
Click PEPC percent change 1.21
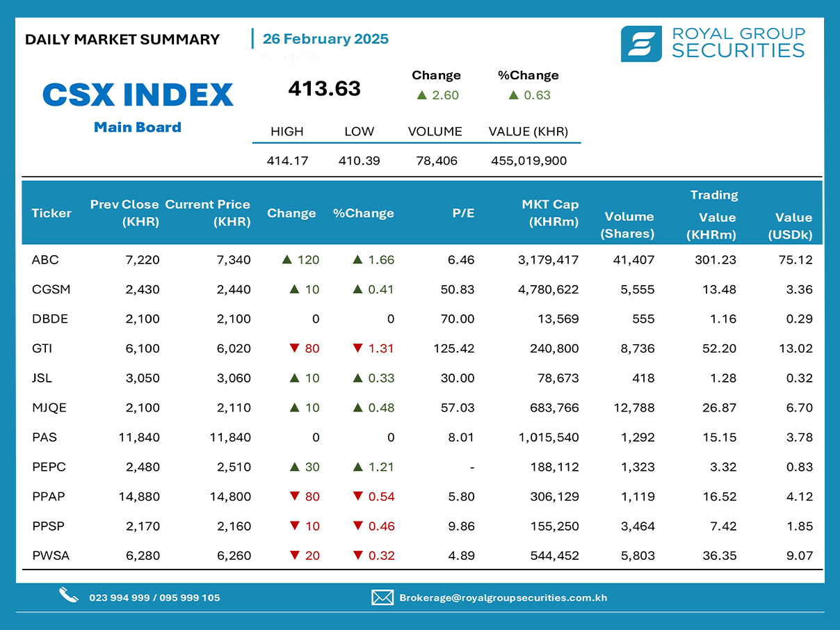pos(381,467)
